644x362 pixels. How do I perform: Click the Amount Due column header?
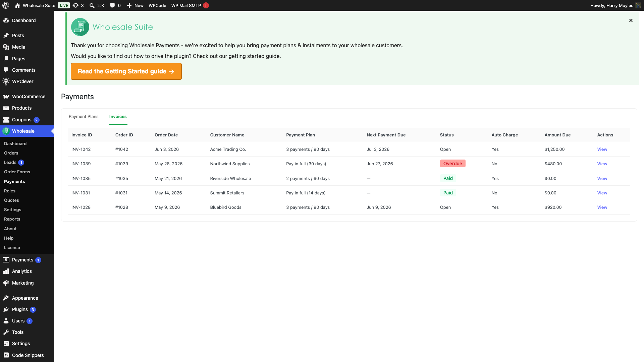557,135
